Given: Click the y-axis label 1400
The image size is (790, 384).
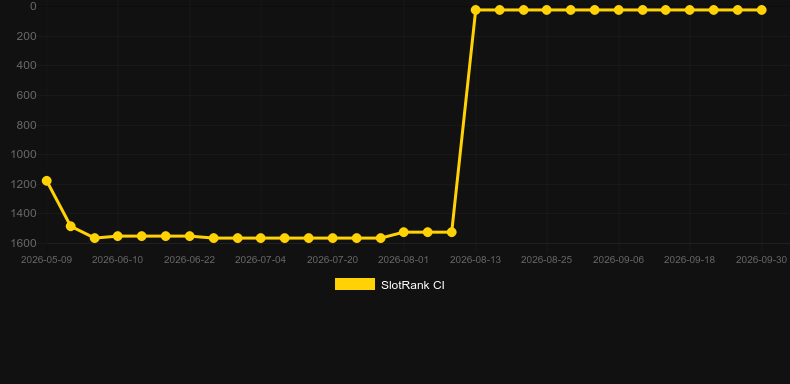Looking at the screenshot, I should click(x=24, y=214).
